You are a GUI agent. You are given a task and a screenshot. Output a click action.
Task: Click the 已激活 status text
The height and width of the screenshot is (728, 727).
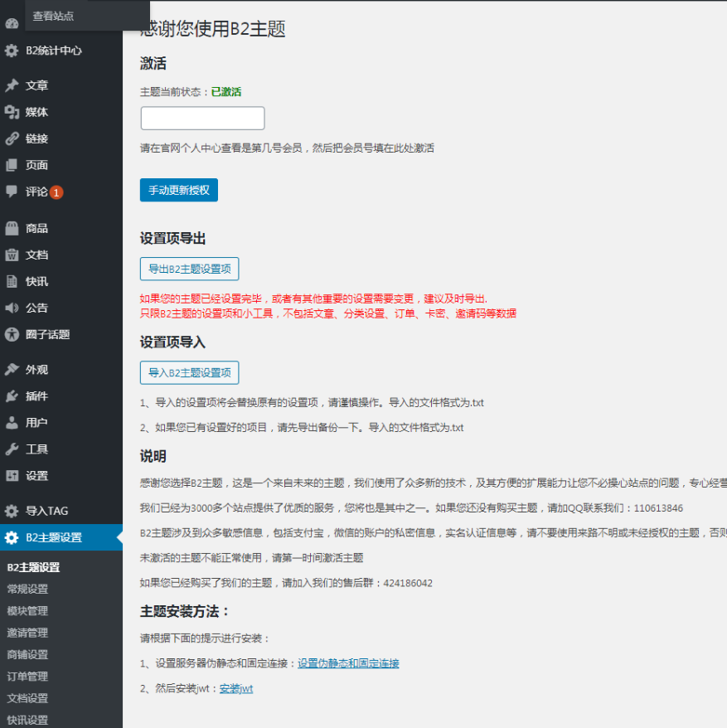pyautogui.click(x=226, y=92)
